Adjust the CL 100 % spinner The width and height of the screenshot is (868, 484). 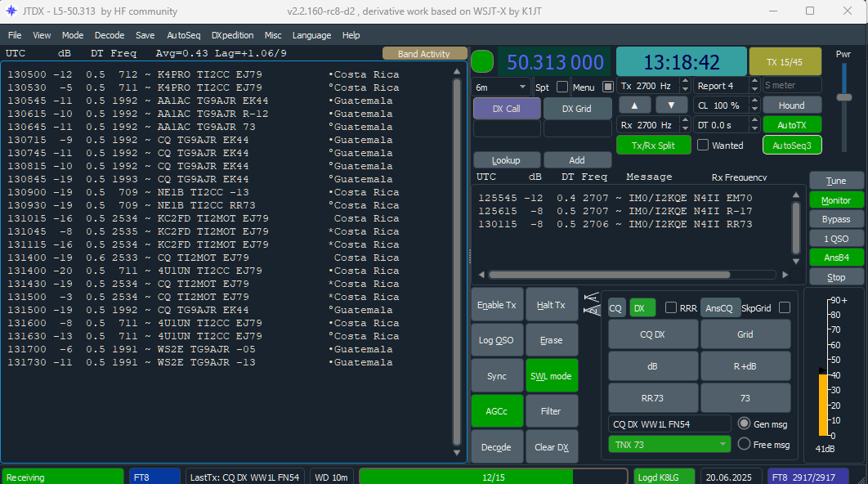click(754, 105)
